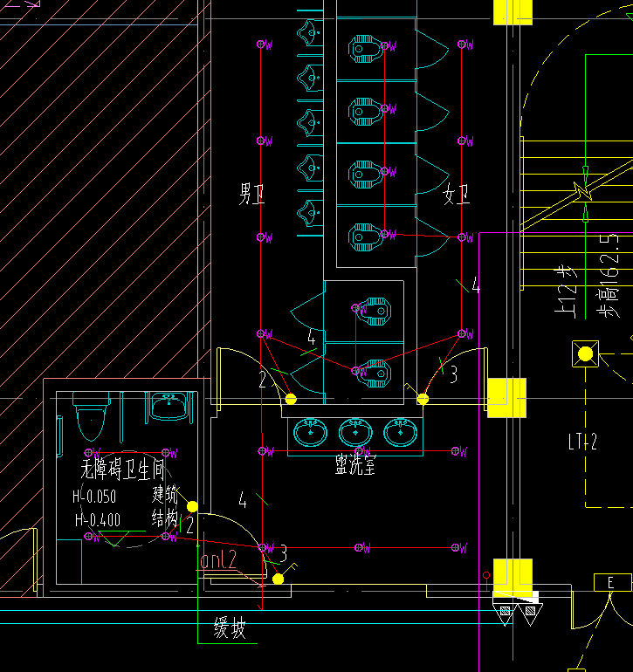Select the bottom squat toilet in the 女卫 stalls
This screenshot has height=672, width=633.
(x=365, y=237)
